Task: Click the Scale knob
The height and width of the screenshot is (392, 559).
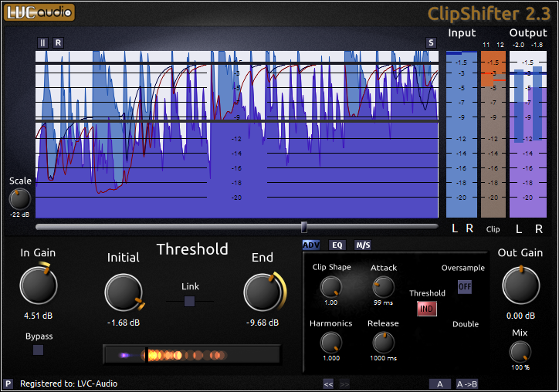Action: [20, 198]
